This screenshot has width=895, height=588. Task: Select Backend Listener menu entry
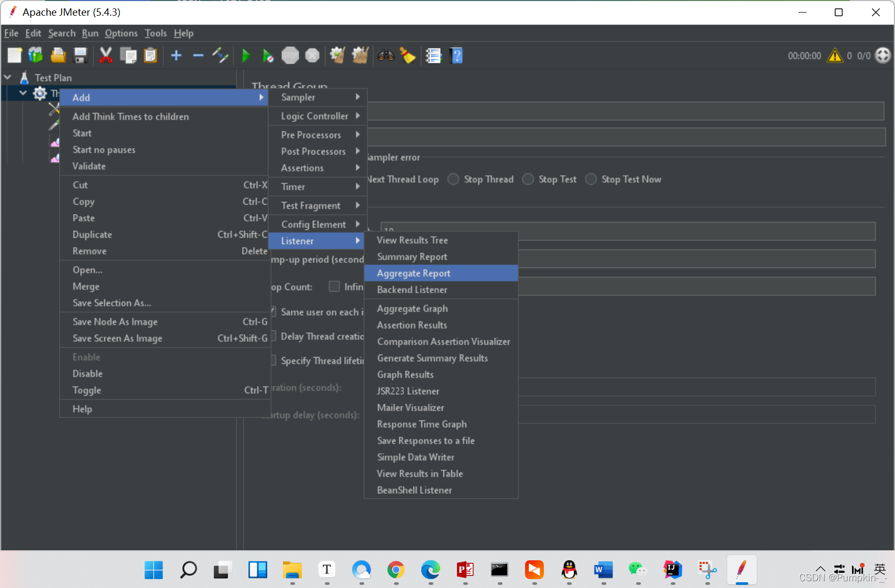tap(441, 290)
